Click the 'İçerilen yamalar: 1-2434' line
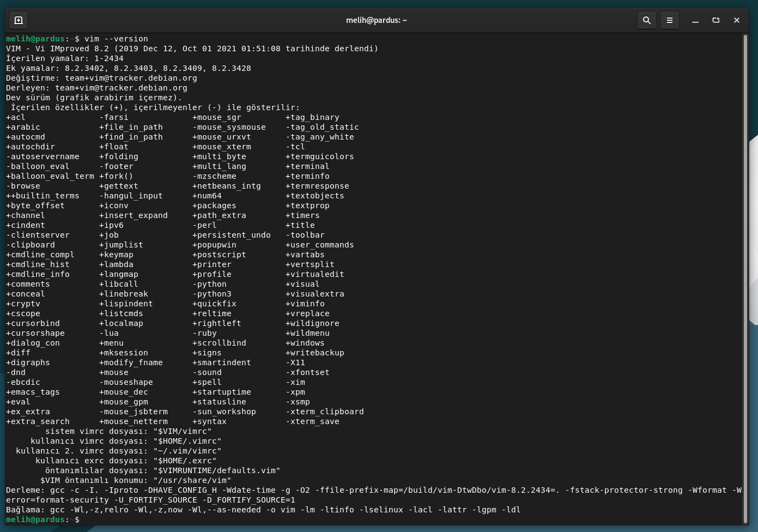Screen dimensions: 758x532 click(x=65, y=58)
